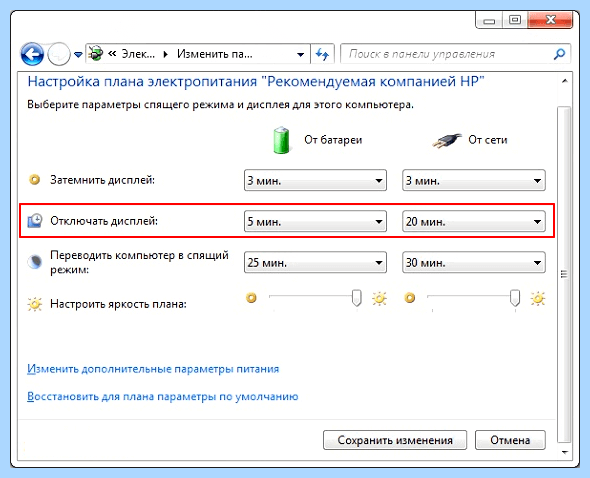Click the dim display icon

(x=35, y=180)
